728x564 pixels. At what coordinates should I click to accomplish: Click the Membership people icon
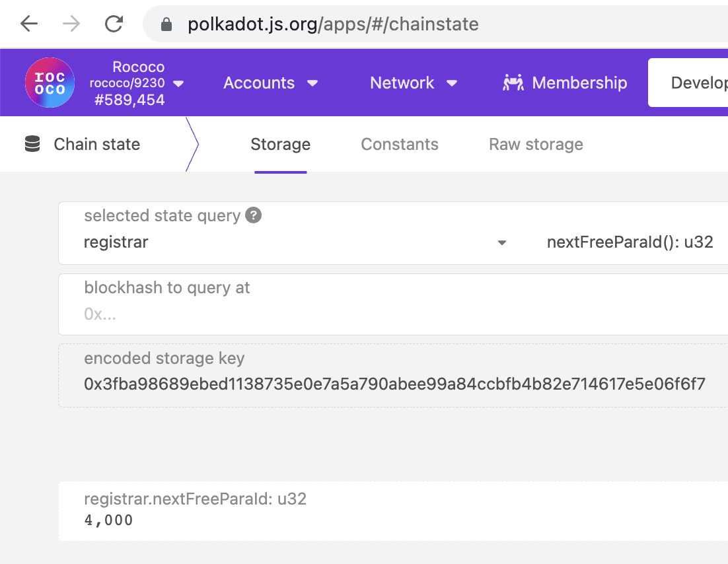click(512, 82)
